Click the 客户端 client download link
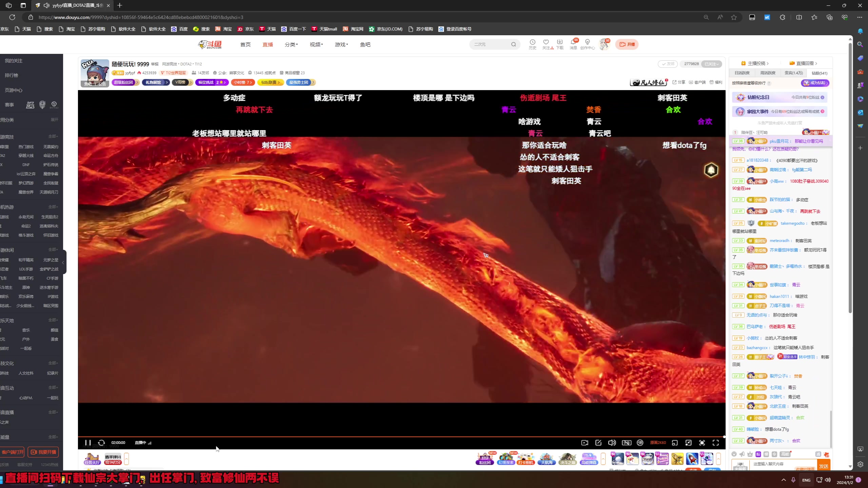Screen dimensions: 868x488 [x=697, y=82]
